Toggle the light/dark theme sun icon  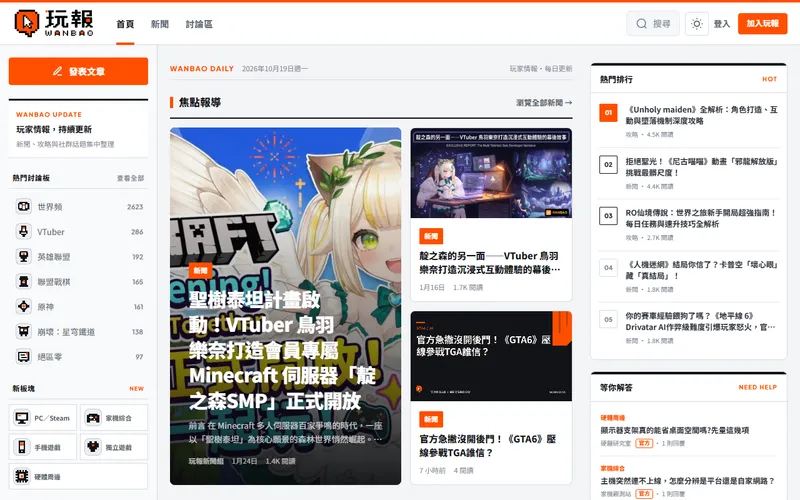pyautogui.click(x=696, y=23)
